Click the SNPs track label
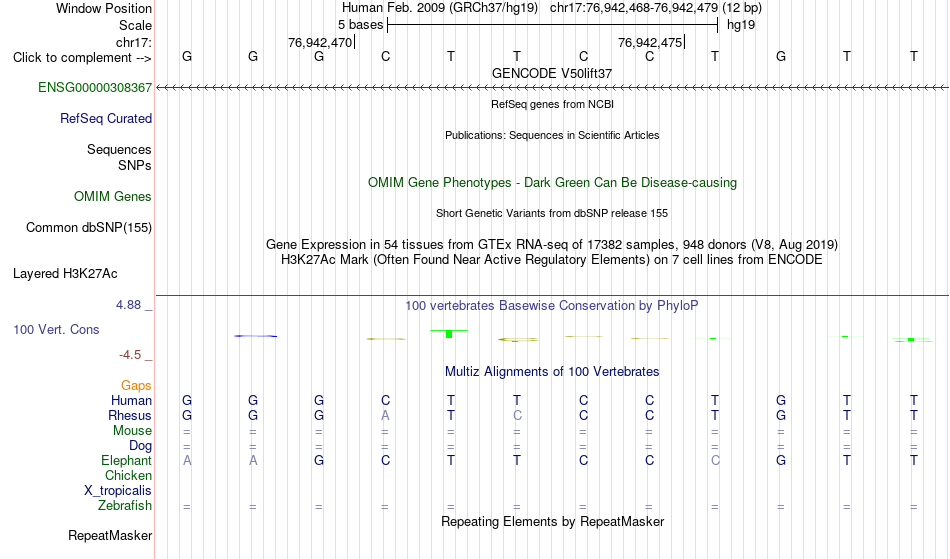 135,165
